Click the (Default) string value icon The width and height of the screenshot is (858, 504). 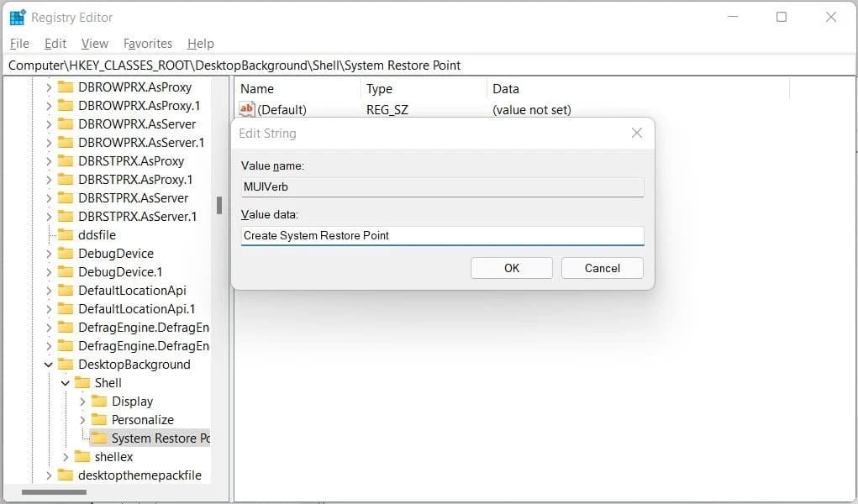tap(246, 109)
